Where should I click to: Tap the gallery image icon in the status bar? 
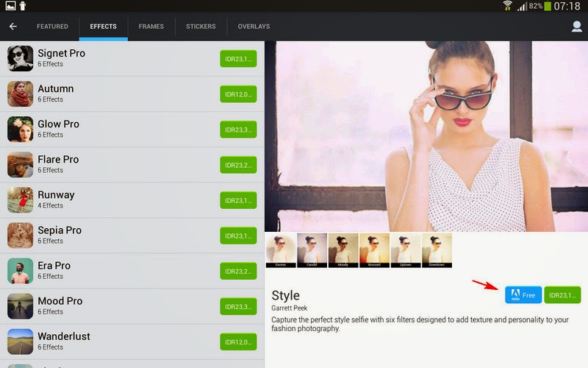click(10, 6)
